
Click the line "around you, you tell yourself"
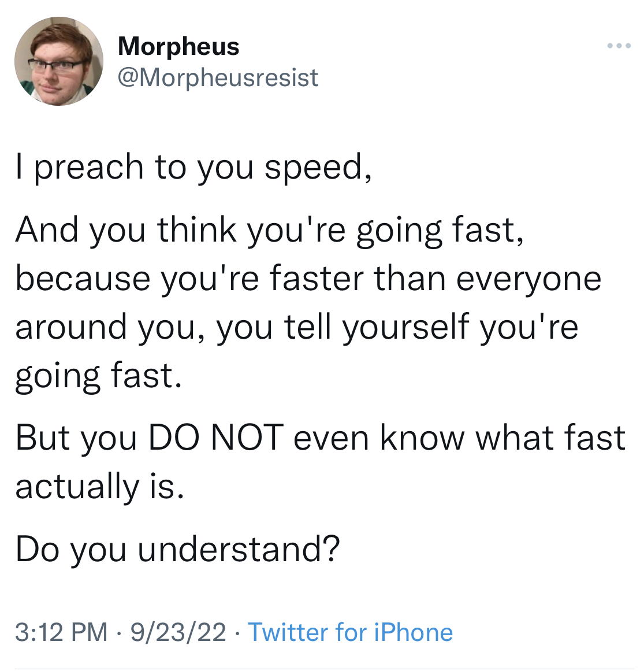(x=297, y=327)
